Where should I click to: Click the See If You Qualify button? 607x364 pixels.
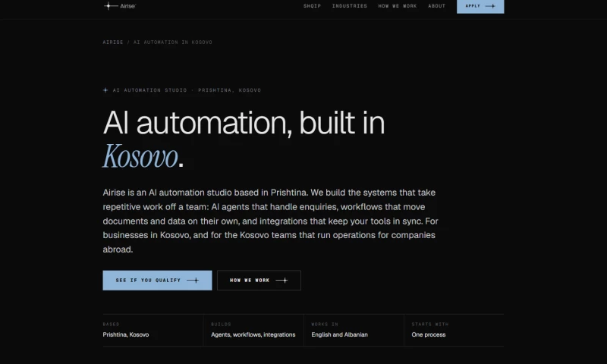(x=157, y=280)
